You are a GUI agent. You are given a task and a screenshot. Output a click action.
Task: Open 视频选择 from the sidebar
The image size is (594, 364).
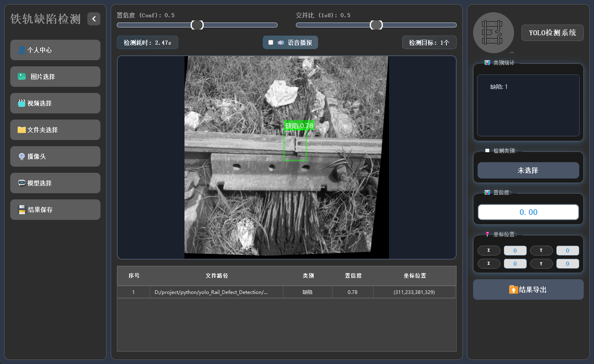click(x=55, y=103)
